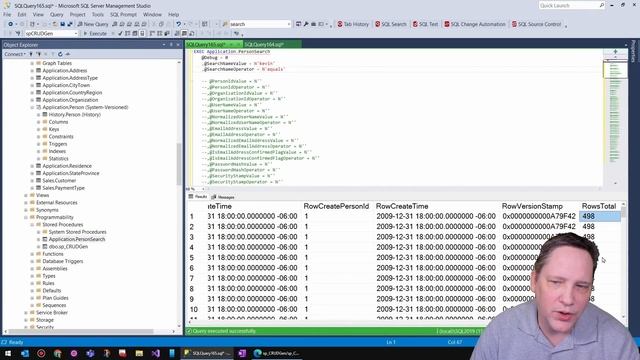Click the RowsTotal column header
640x360 pixels.
pyautogui.click(x=599, y=207)
